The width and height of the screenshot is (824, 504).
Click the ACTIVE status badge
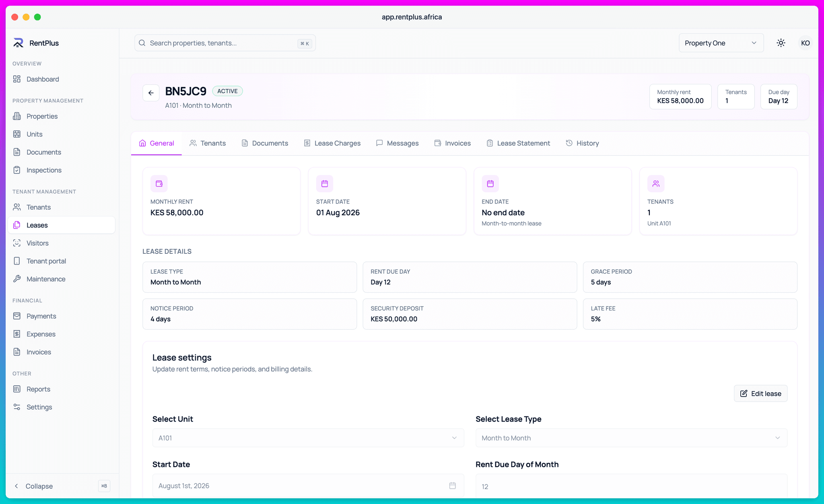[x=227, y=91]
